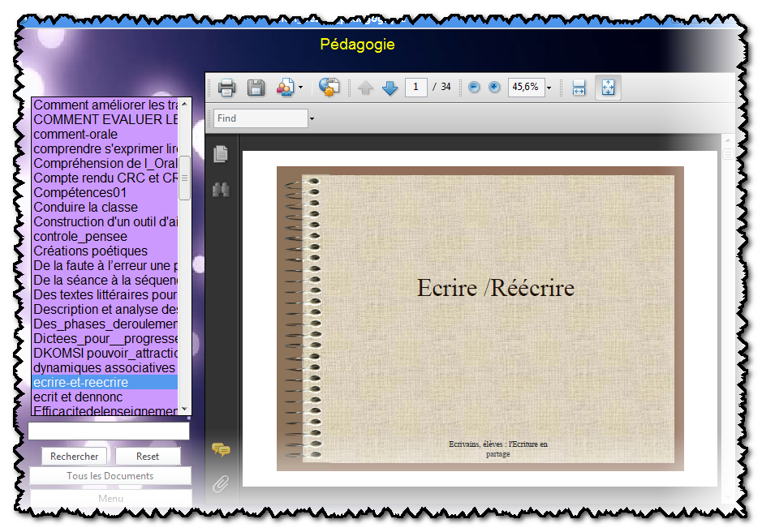Click the page number input field
This screenshot has height=532, width=762.
point(416,88)
